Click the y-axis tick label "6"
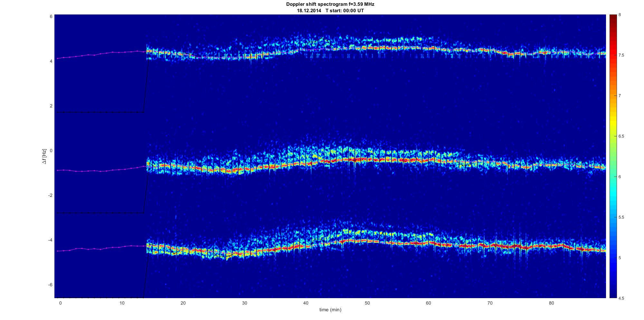The width and height of the screenshot is (644, 320). point(51,16)
